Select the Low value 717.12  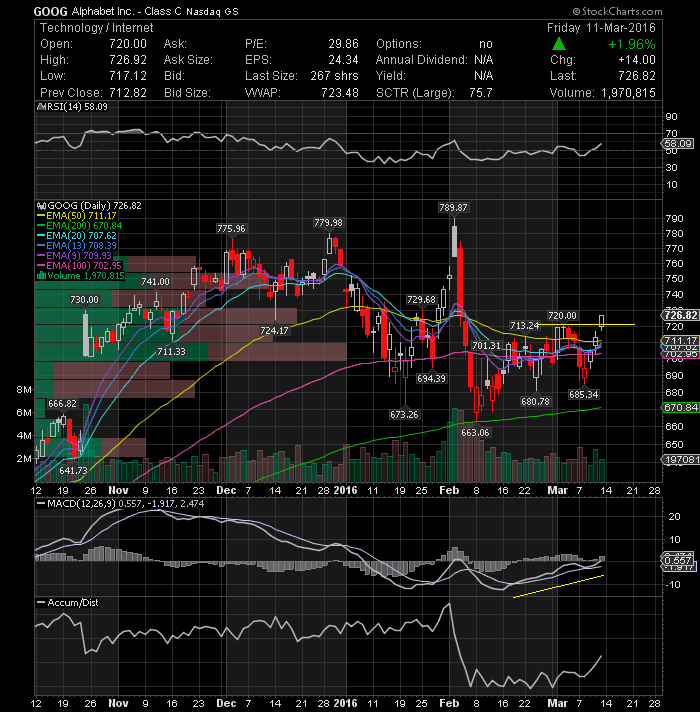point(128,76)
